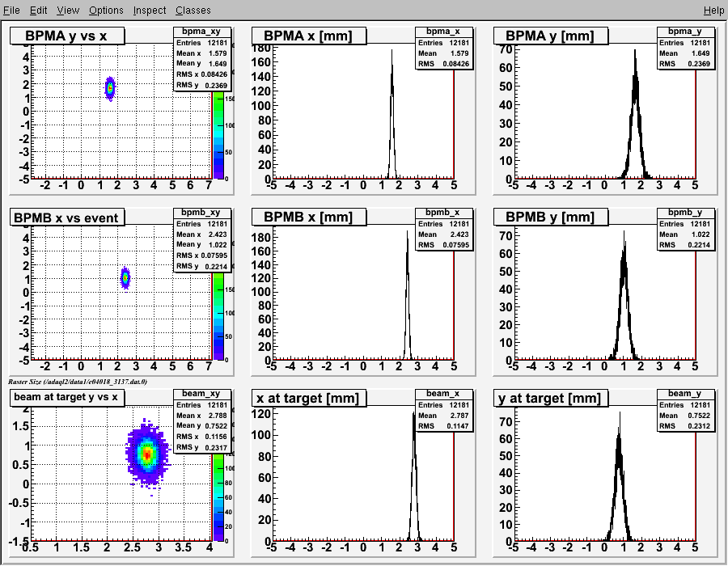Viewport: 728px width, 566px height.
Task: Click the histogram peak in x at target plot
Action: [x=413, y=414]
